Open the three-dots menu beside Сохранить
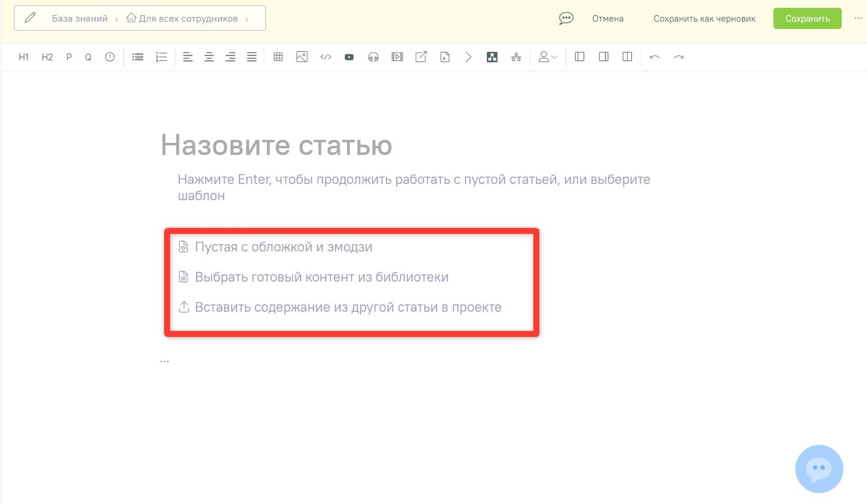The image size is (867, 504). [x=858, y=18]
